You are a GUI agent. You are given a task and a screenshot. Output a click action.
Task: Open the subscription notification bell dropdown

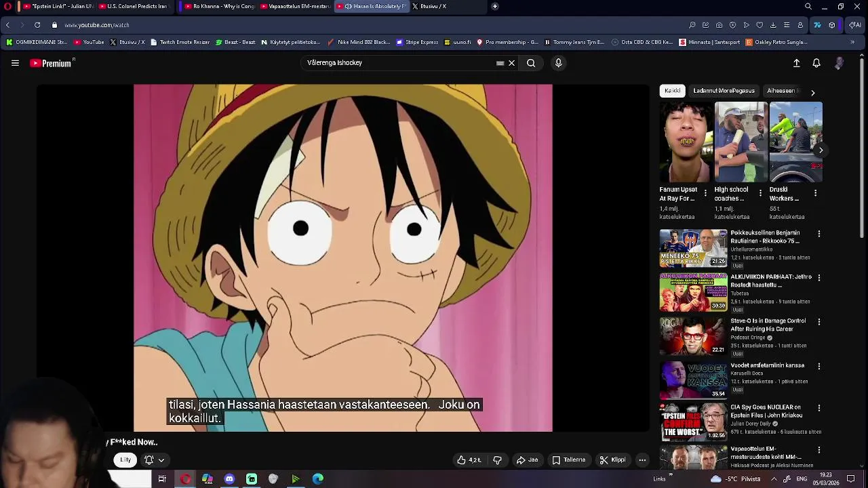155,460
